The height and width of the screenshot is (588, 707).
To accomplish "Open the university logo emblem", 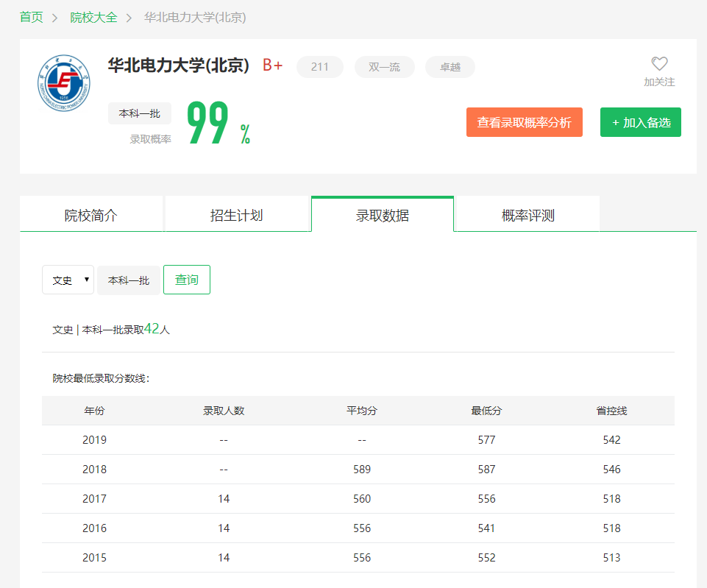I will pyautogui.click(x=64, y=83).
